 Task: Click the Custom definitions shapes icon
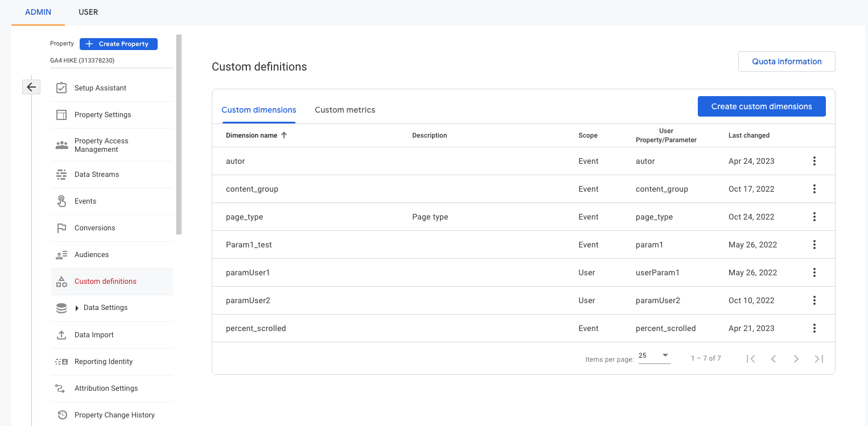(61, 282)
